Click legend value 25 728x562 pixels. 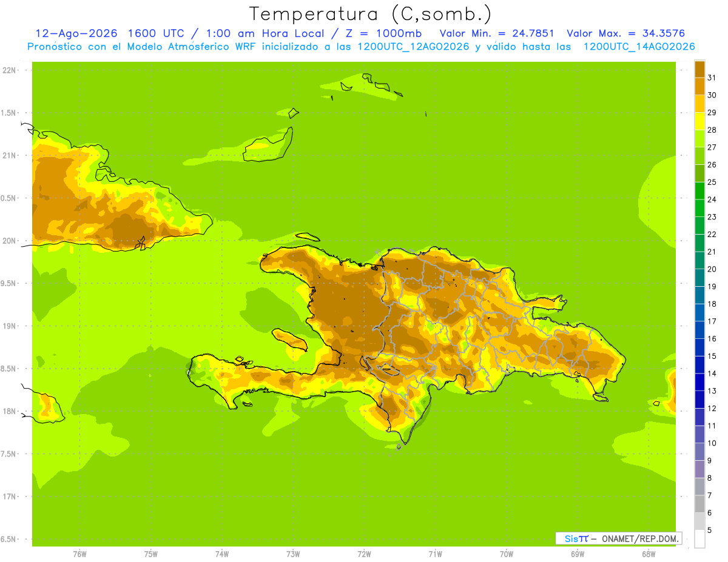tap(712, 182)
